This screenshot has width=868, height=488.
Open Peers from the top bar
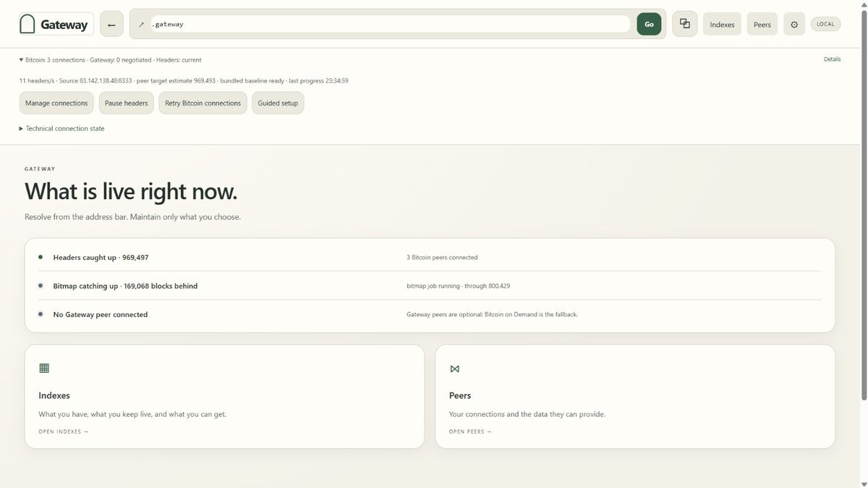(x=762, y=24)
